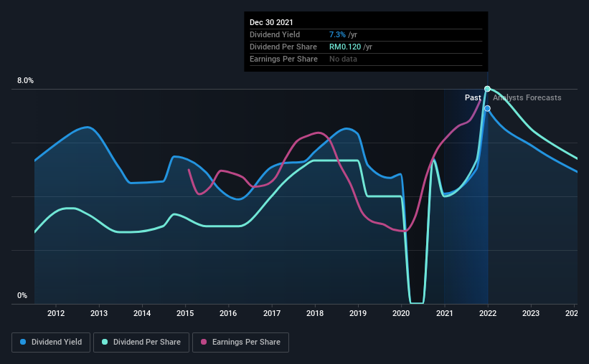Click the No data earnings value
The image size is (589, 364).
click(x=343, y=59)
